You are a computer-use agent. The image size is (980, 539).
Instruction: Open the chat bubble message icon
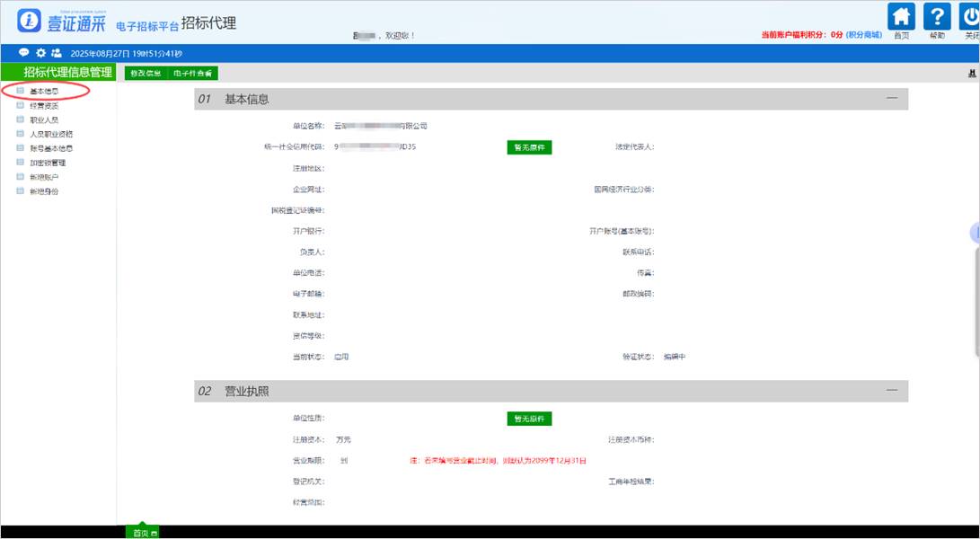24,53
